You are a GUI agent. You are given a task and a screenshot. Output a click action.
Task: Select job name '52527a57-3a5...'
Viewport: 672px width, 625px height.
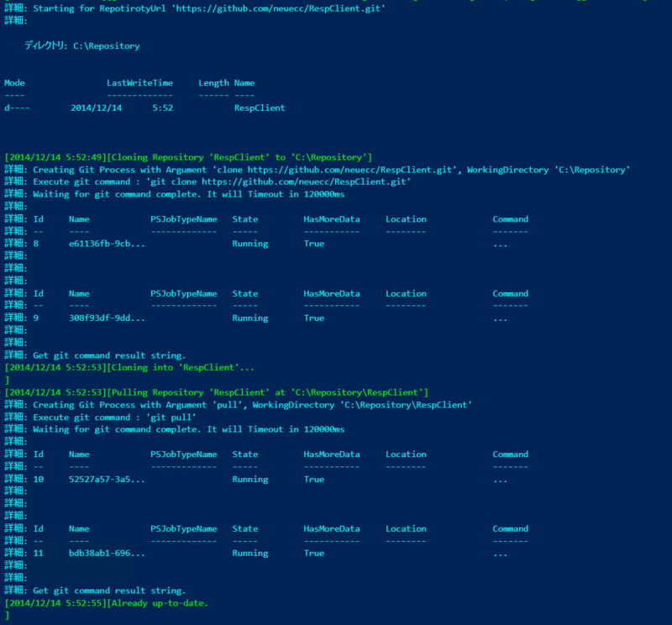108,480
